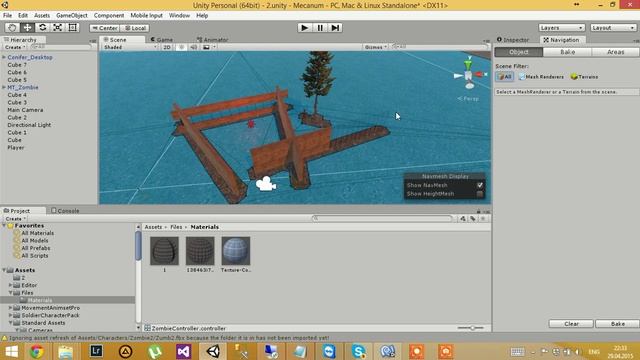Image resolution: width=640 pixels, height=360 pixels.
Task: Click the search by type icon
Action: pos(462,219)
